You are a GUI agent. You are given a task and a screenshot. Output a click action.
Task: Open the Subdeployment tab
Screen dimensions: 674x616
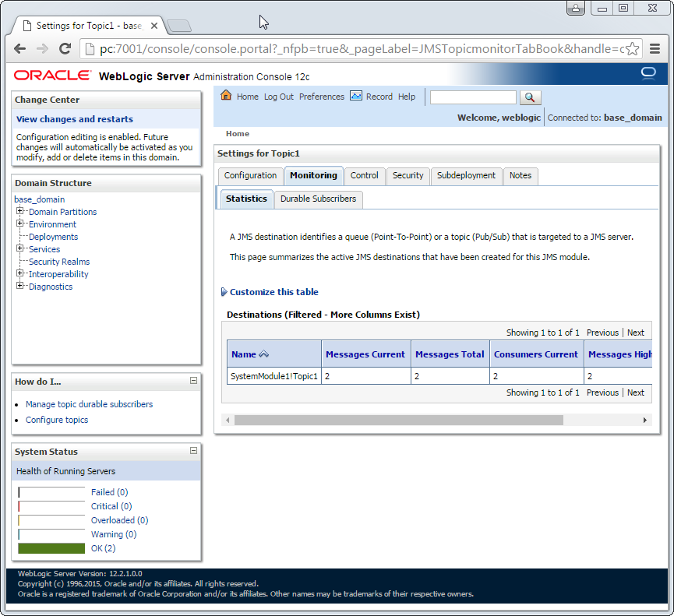(466, 176)
